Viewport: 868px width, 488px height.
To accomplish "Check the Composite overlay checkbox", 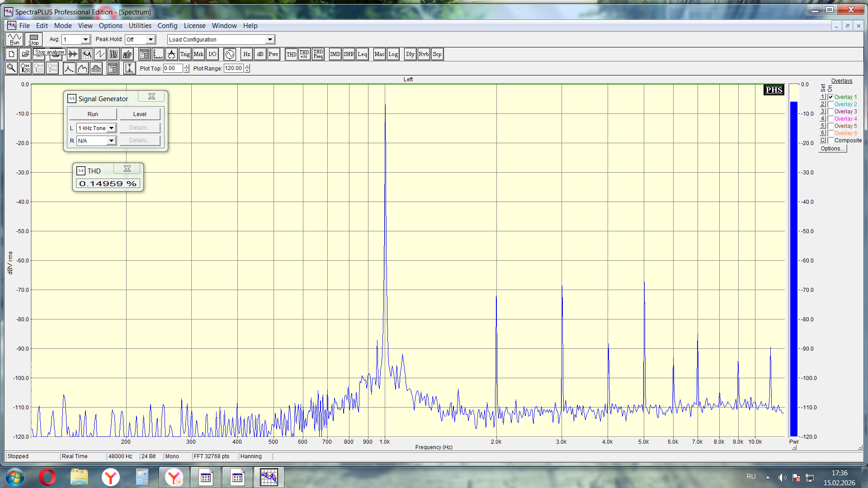I will click(830, 141).
